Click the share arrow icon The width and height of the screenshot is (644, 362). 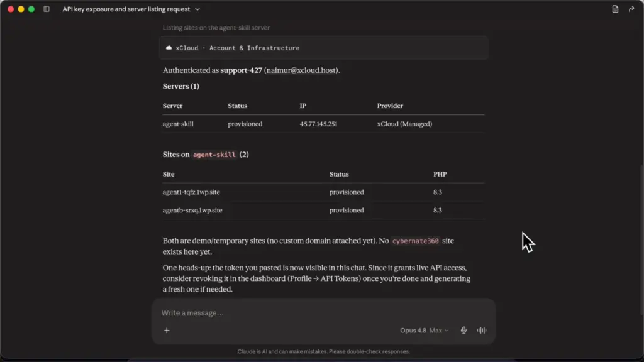631,9
